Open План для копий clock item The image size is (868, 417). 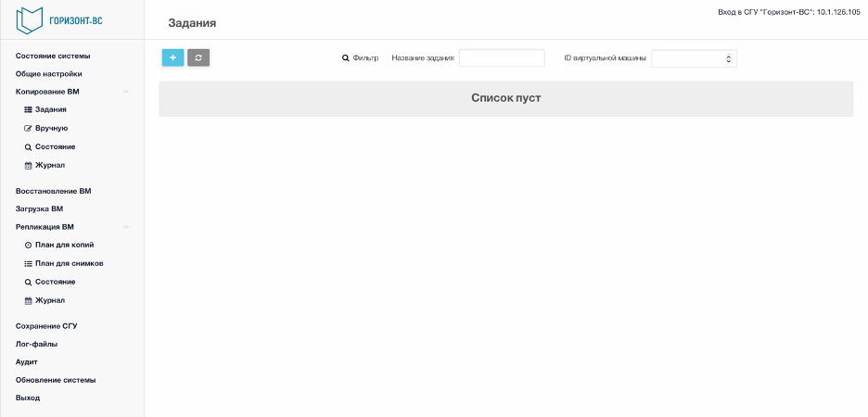pos(59,245)
